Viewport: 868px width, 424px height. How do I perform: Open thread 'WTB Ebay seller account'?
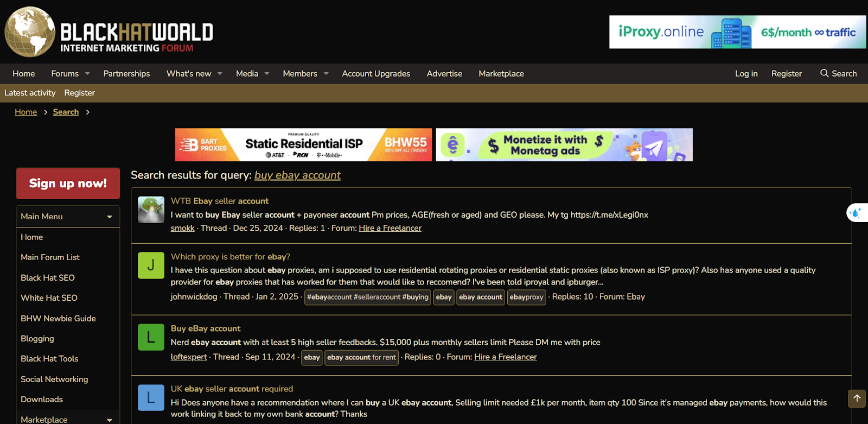pos(220,201)
